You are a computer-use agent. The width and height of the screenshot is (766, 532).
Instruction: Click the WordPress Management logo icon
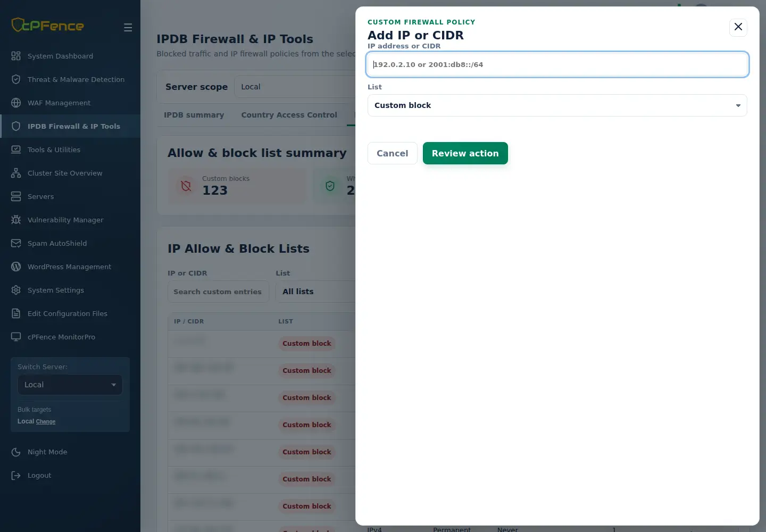pos(16,267)
